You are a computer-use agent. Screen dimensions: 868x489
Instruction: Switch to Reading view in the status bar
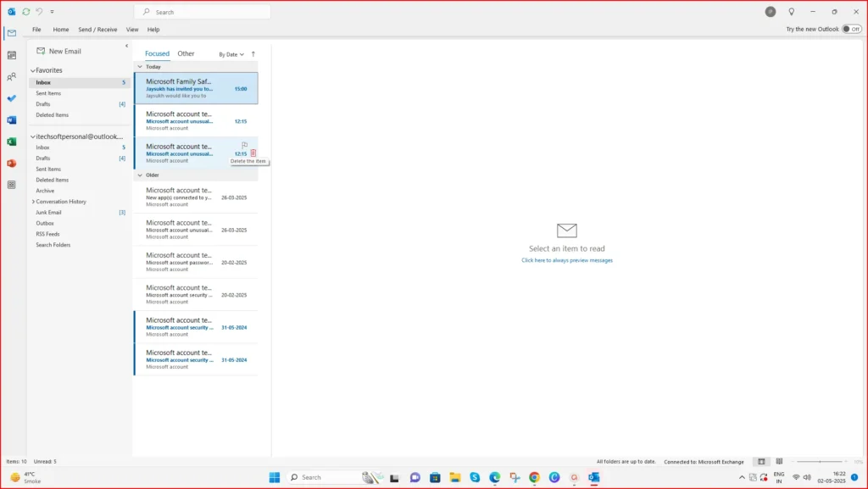778,462
